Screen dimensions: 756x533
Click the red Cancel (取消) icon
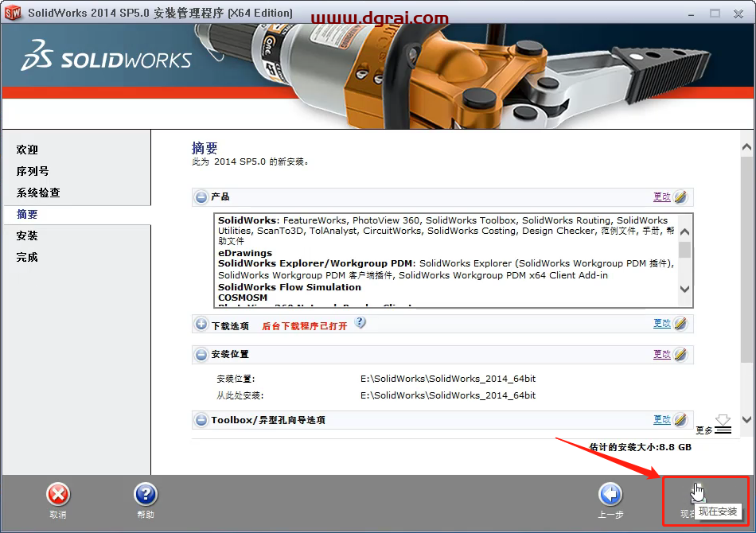tap(58, 495)
